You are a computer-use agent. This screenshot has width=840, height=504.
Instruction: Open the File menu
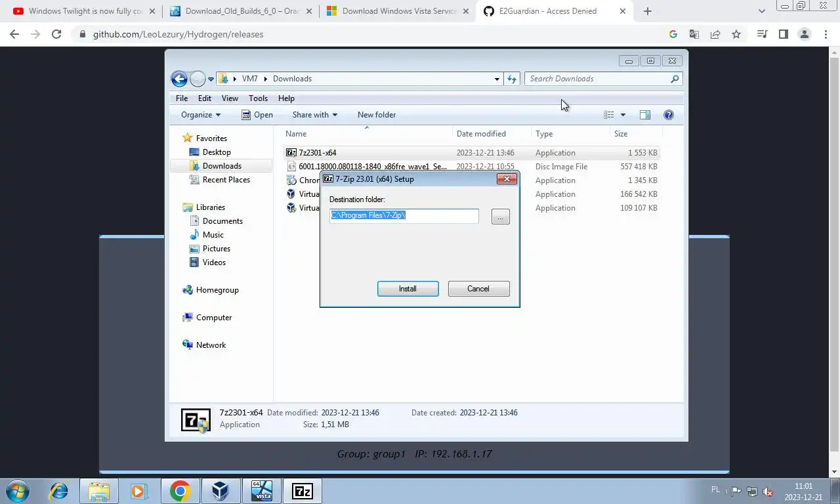pyautogui.click(x=182, y=98)
